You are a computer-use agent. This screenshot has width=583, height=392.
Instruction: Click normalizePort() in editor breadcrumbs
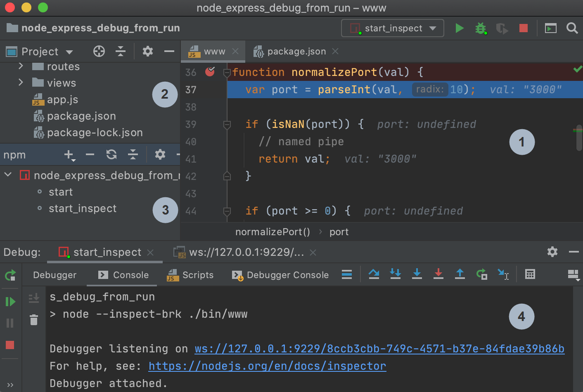click(273, 232)
